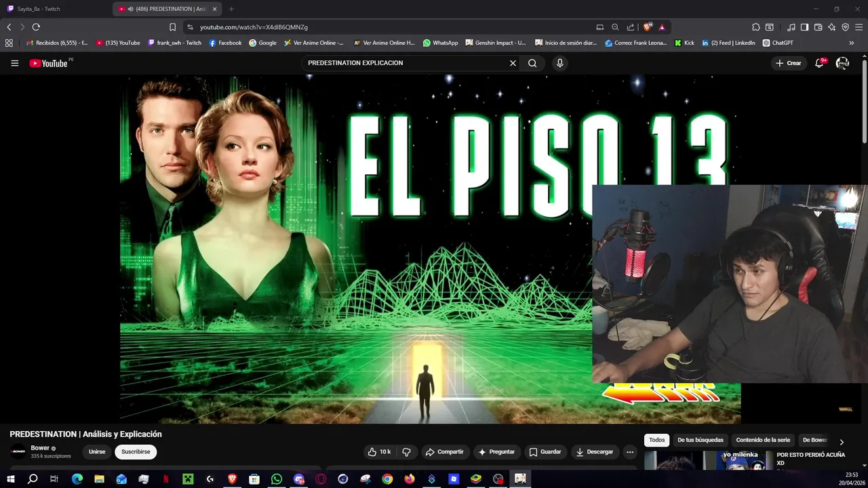Viewport: 868px width, 488px height.
Task: Open the Genshin Impact bookmark
Action: click(x=496, y=43)
